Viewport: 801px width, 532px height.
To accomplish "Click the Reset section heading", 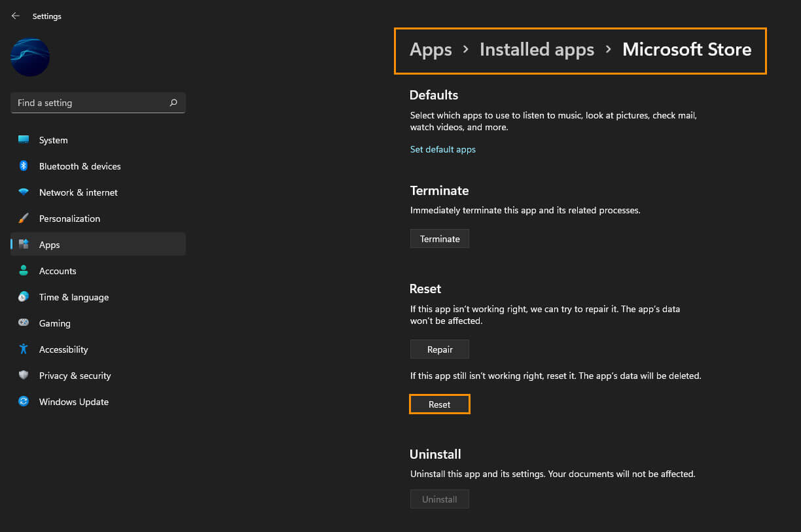I will tap(425, 289).
